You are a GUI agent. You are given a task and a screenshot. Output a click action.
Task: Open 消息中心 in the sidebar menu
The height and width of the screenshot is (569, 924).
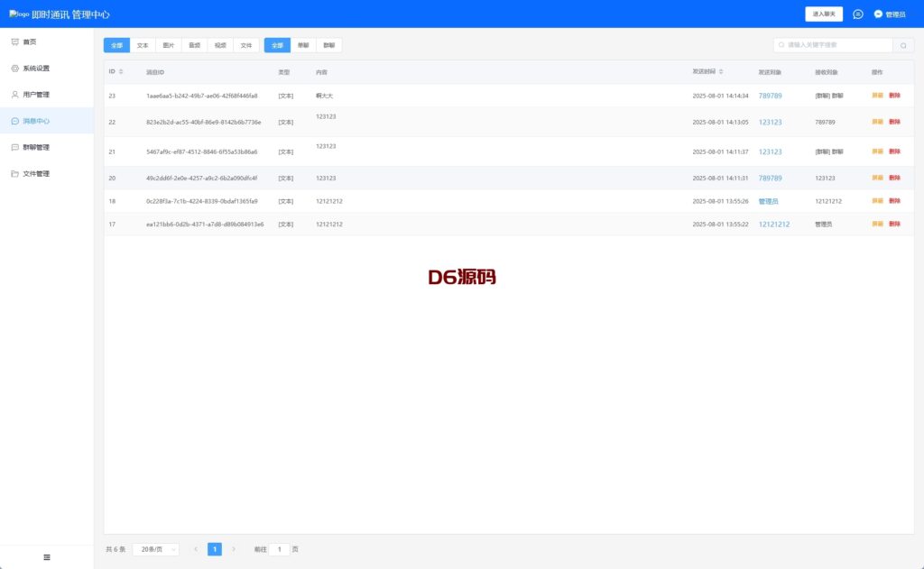(36, 121)
